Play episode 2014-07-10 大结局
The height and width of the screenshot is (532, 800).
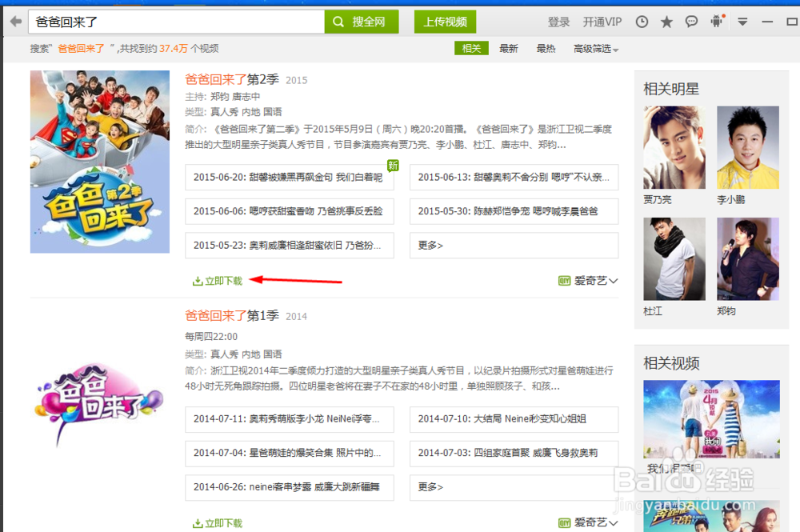tap(514, 418)
